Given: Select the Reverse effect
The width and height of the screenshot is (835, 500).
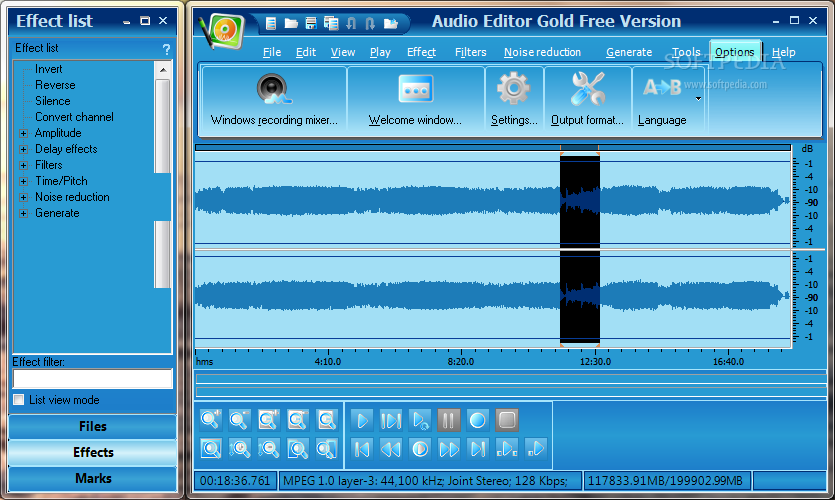Looking at the screenshot, I should coord(55,85).
